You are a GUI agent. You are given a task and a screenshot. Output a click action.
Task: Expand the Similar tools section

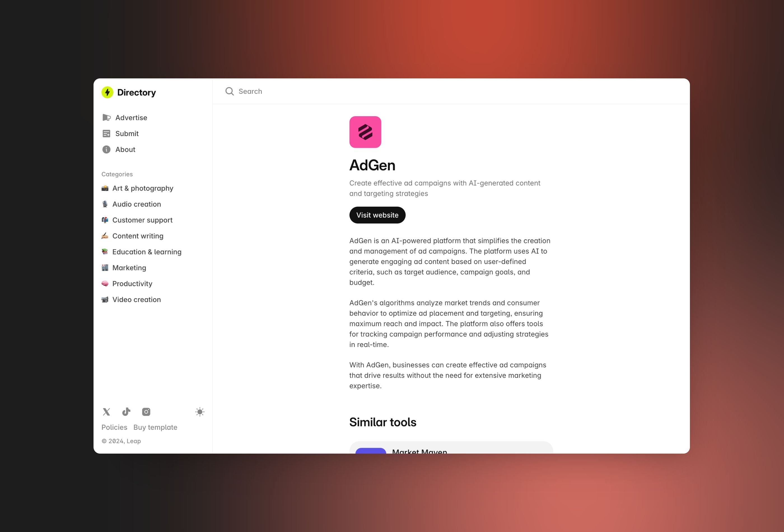pyautogui.click(x=383, y=422)
